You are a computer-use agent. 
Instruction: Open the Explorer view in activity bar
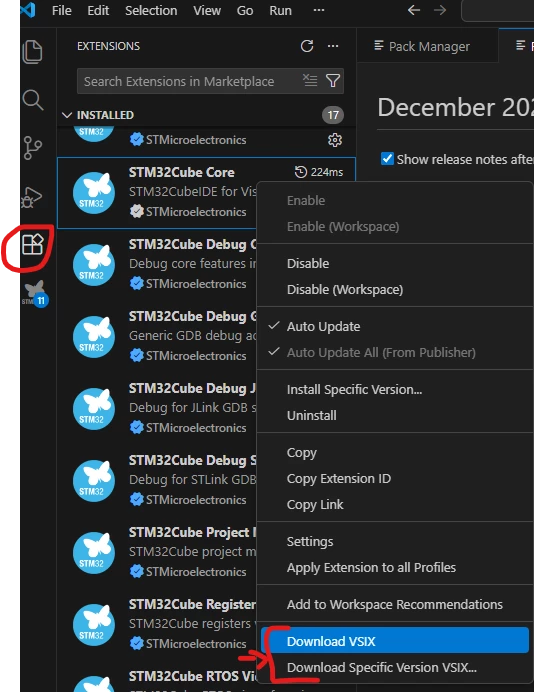pyautogui.click(x=32, y=52)
